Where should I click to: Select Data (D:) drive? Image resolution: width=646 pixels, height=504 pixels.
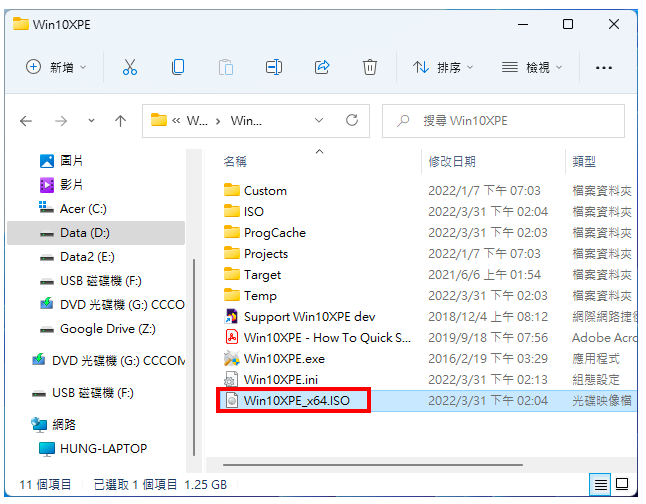96,233
